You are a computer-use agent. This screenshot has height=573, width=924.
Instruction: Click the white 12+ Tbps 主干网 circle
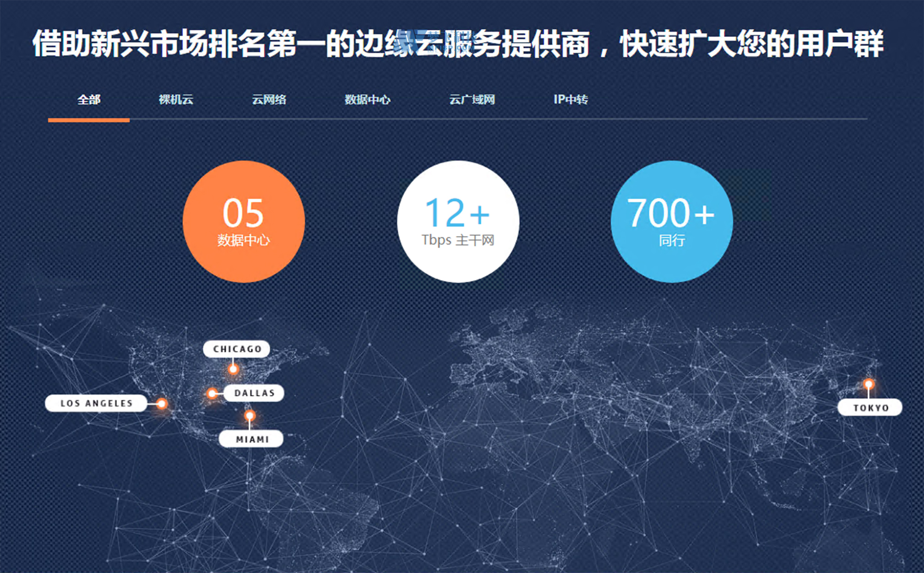pos(458,221)
